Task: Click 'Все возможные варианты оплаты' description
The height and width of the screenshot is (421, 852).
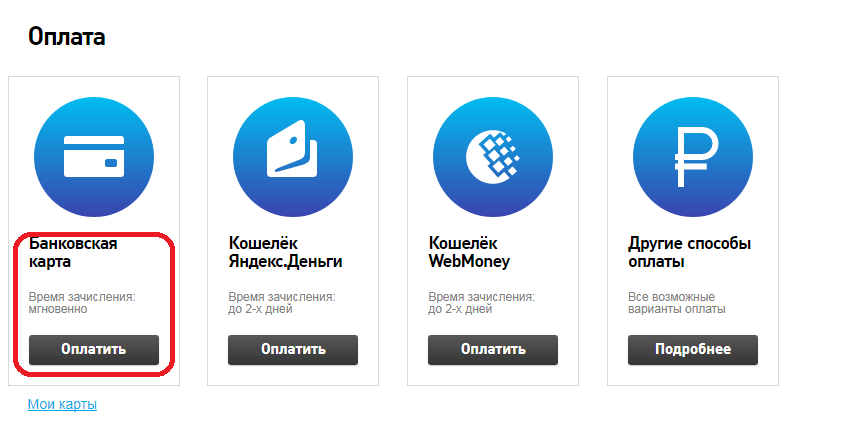Action: tap(677, 304)
